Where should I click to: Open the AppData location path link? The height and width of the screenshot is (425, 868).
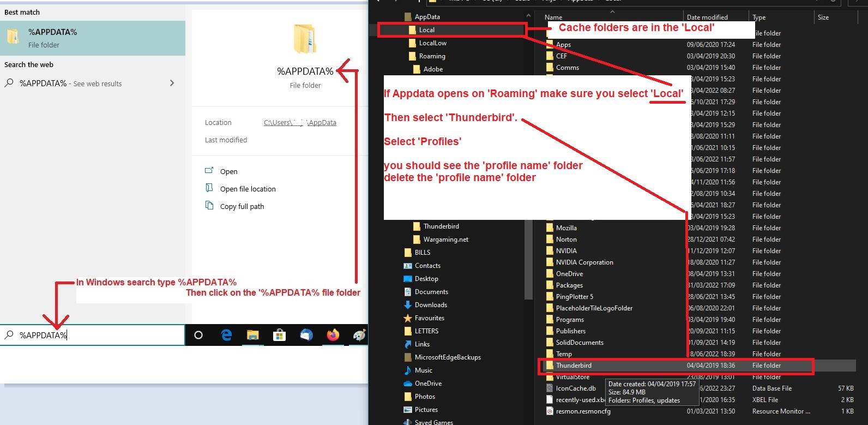click(x=300, y=123)
